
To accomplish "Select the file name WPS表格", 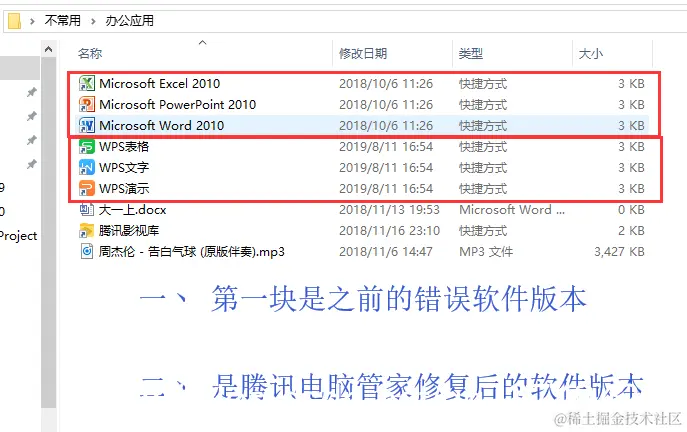I will pos(124,146).
